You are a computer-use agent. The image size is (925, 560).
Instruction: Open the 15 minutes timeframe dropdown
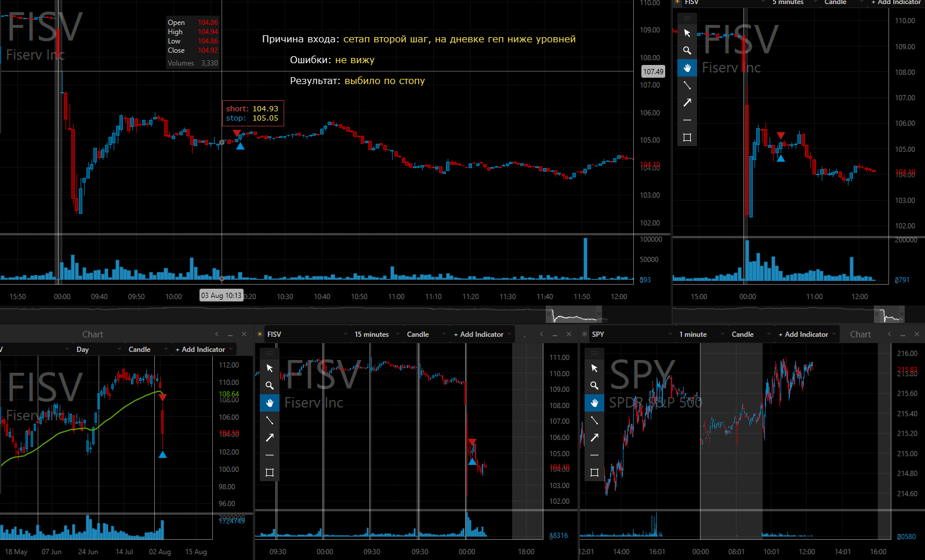pos(376,334)
